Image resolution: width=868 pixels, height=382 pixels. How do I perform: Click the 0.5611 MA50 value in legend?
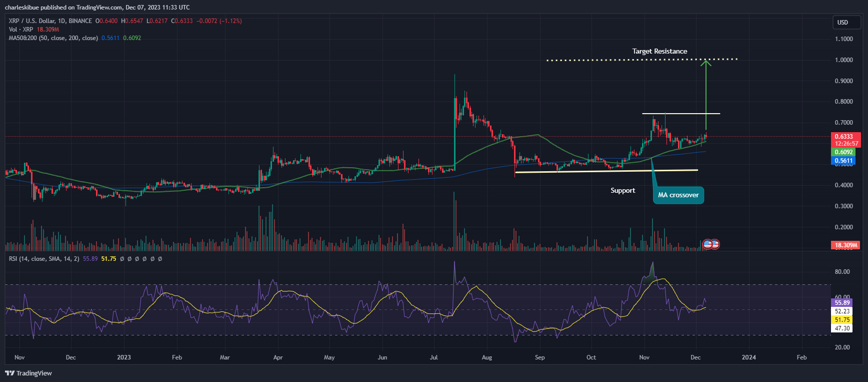[x=110, y=38]
